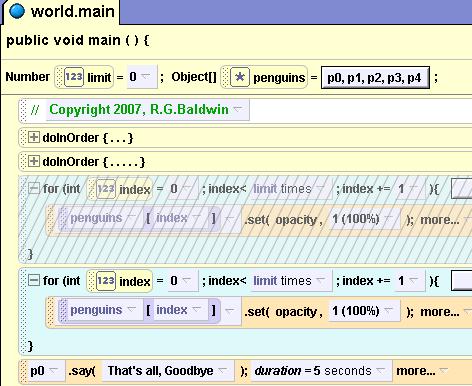Click the blue sphere icon on world.main tab

17,11
